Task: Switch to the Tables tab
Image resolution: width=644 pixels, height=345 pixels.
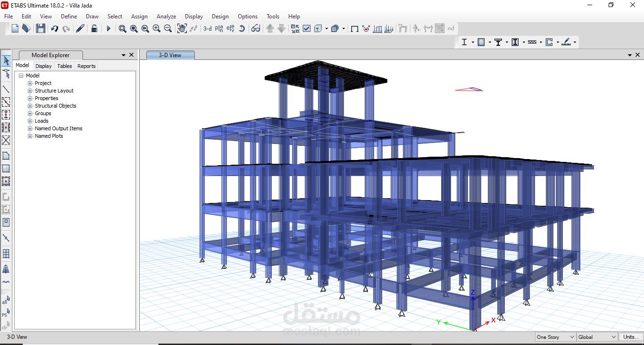Action: 65,66
